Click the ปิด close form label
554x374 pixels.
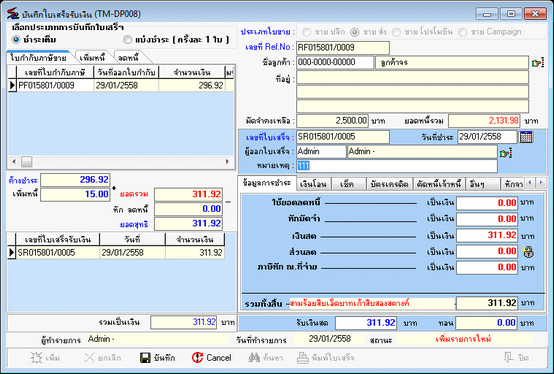point(523,358)
